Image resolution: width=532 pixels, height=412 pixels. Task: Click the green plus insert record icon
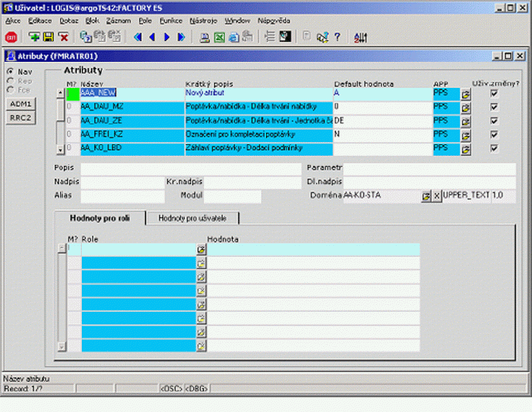34,36
